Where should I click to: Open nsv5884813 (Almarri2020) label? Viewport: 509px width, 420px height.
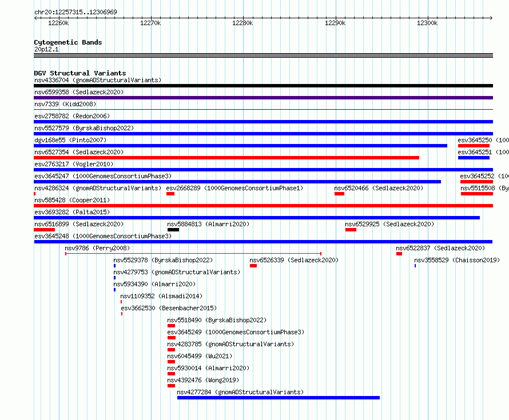[208, 224]
